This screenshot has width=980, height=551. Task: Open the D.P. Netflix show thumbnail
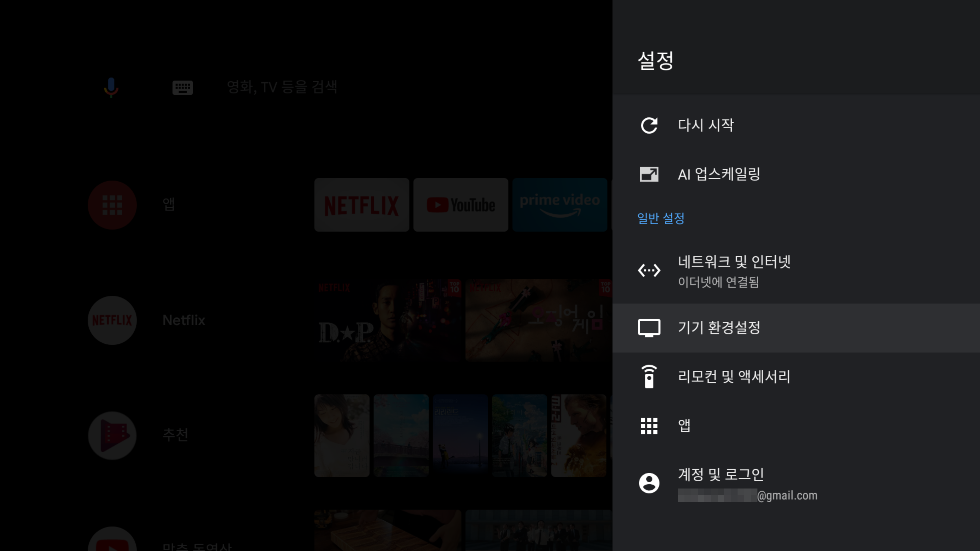pyautogui.click(x=387, y=320)
